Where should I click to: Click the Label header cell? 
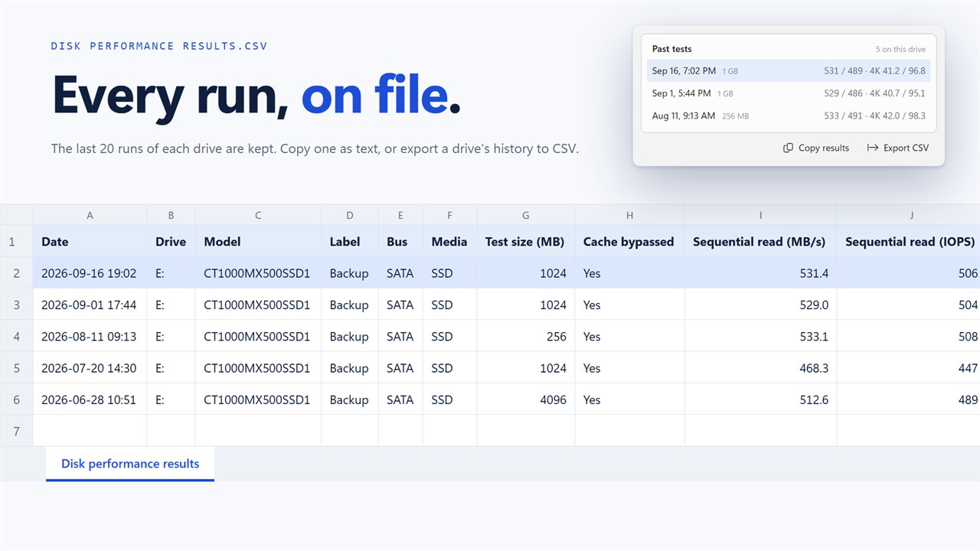(350, 241)
